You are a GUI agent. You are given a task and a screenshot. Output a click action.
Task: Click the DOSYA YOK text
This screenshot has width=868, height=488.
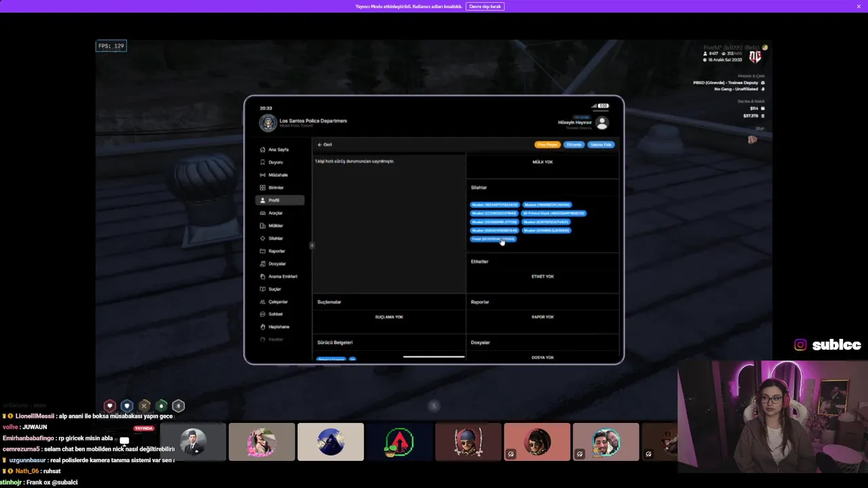point(542,358)
